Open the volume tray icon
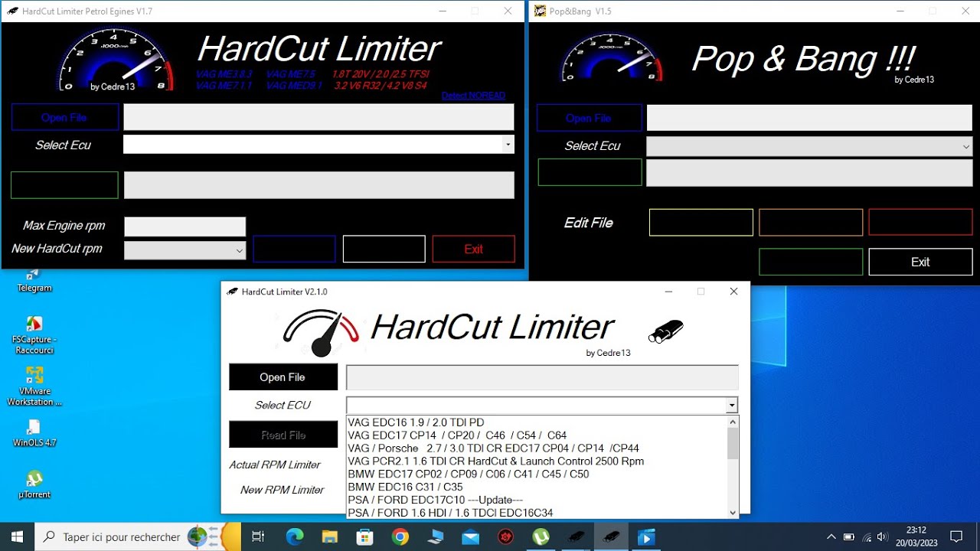This screenshot has width=980, height=551. [x=883, y=537]
